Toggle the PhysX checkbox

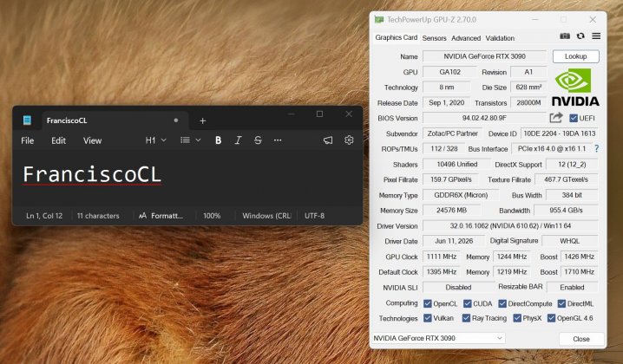tap(517, 318)
